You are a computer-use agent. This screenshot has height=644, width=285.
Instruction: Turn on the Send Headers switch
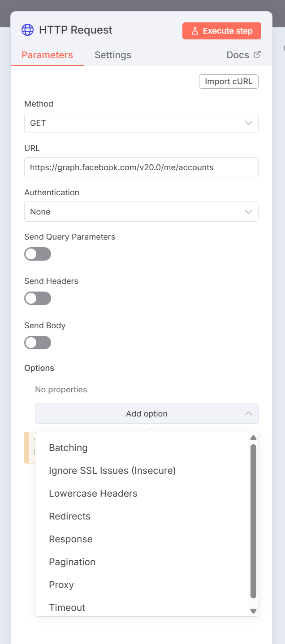38,298
